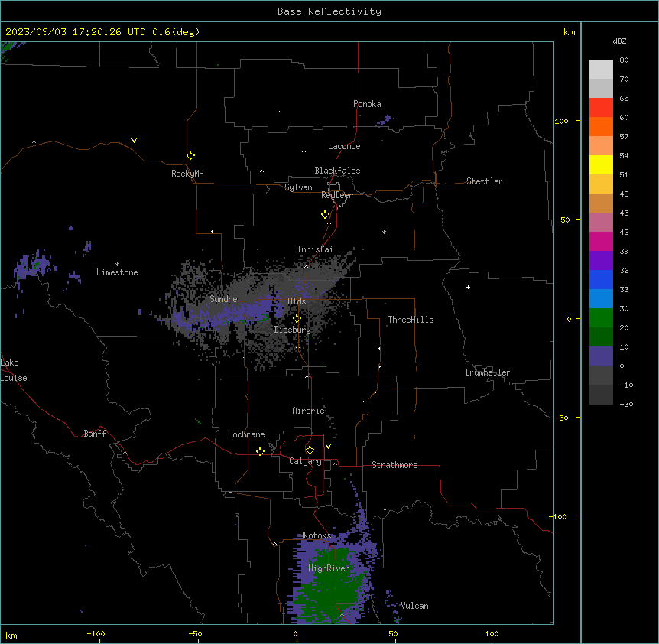Click the Ponoka city label
Viewport: 659px width, 644px height.
[x=367, y=104]
